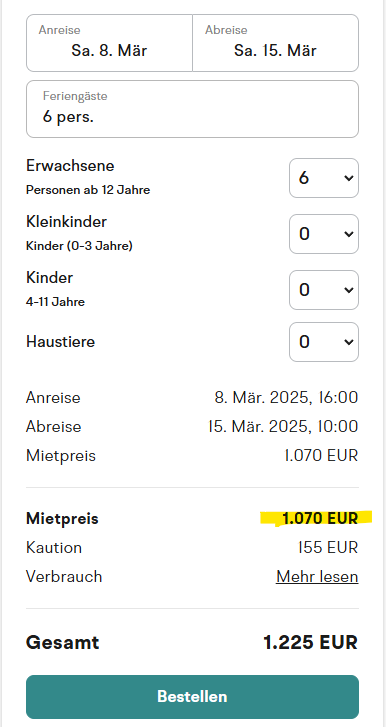Click the Bestellen button
The width and height of the screenshot is (386, 727).
click(192, 696)
